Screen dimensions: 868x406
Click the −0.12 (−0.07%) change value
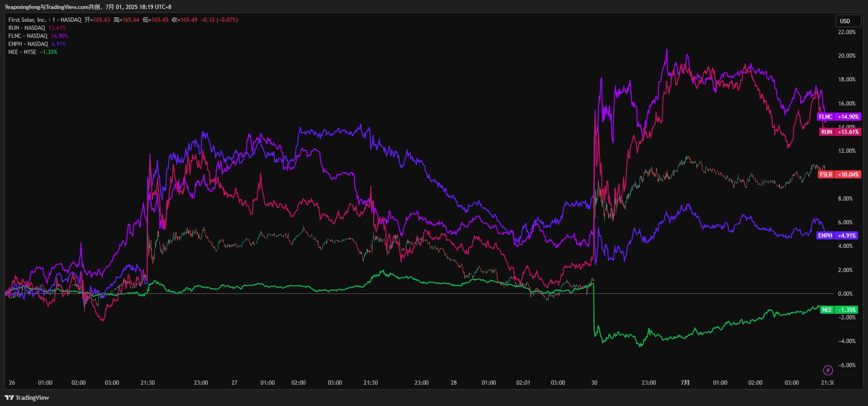coord(219,20)
